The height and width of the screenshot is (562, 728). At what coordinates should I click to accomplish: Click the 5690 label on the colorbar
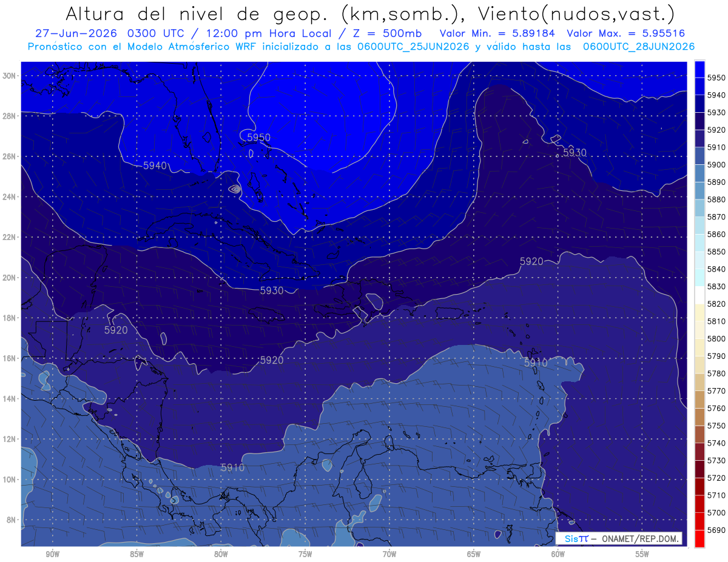coord(716,530)
